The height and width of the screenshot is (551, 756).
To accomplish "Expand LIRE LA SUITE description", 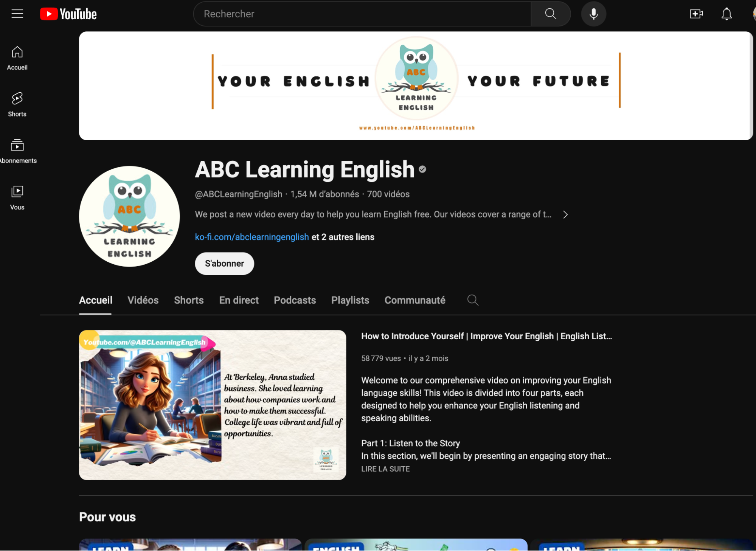I will click(x=385, y=469).
